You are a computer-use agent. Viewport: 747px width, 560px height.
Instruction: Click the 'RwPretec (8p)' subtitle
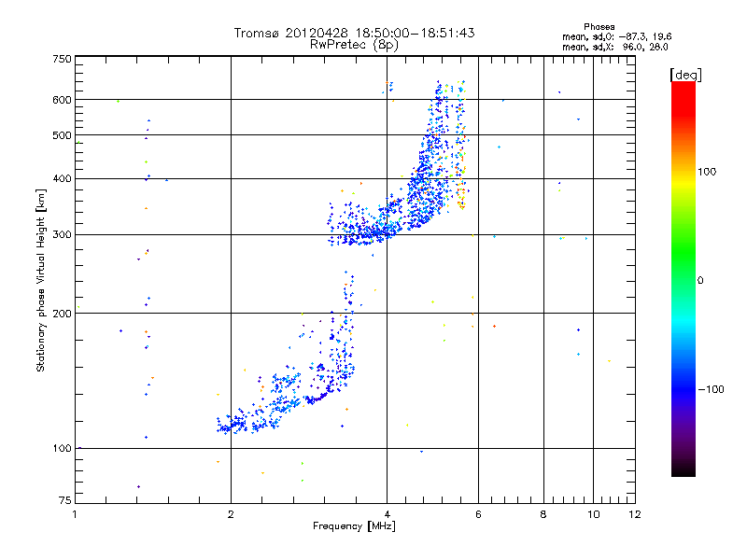click(x=354, y=45)
